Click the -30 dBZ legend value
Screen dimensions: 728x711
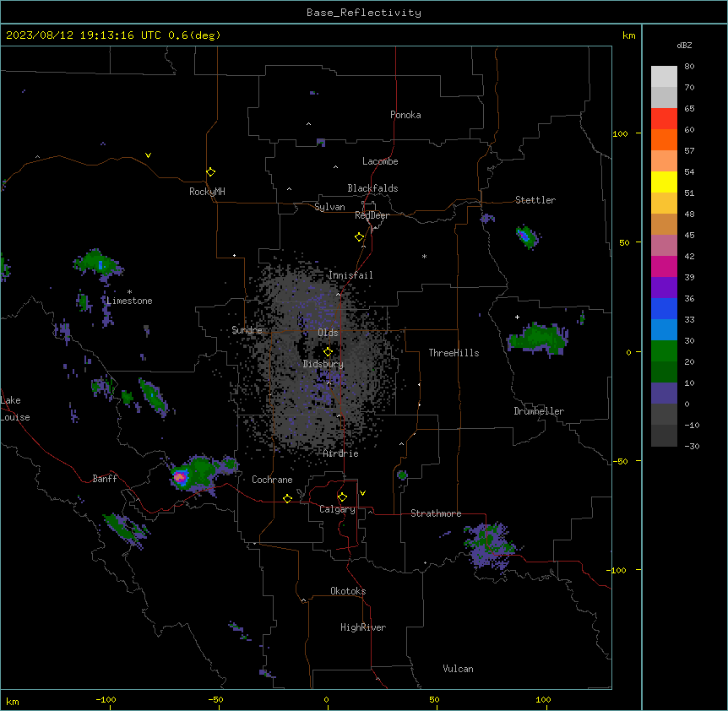(692, 446)
